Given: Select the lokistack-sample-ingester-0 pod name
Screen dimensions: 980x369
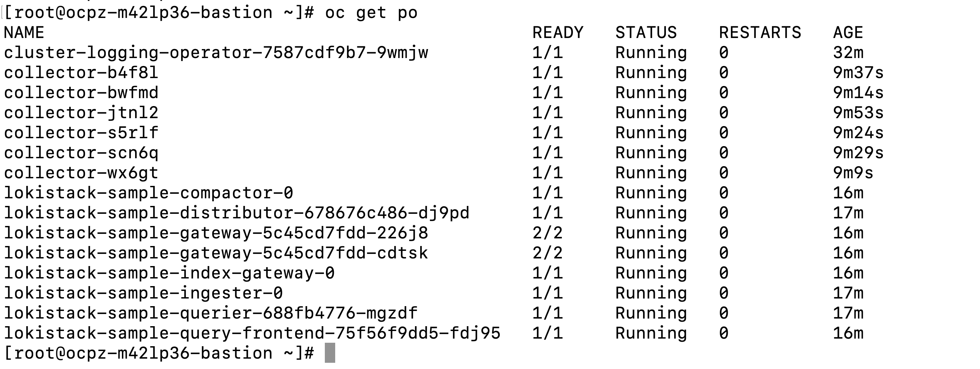Looking at the screenshot, I should (x=143, y=293).
